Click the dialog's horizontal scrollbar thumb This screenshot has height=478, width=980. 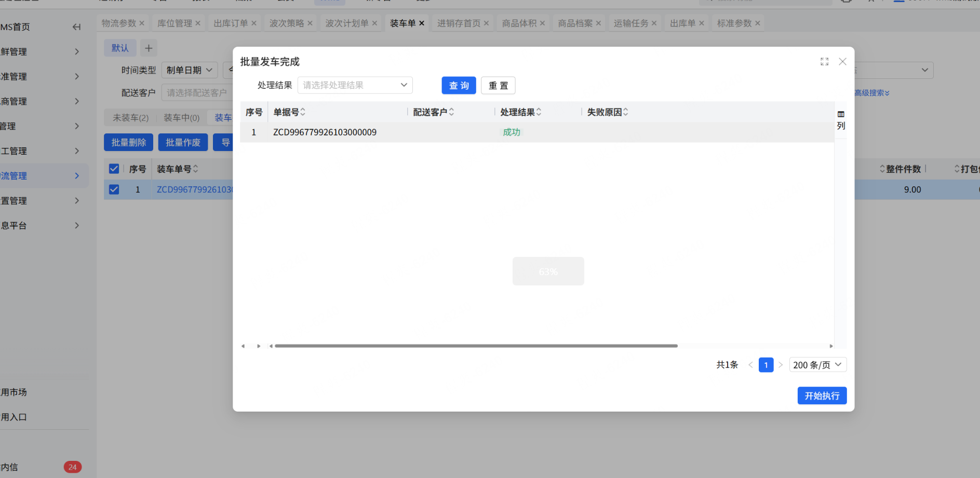tap(476, 346)
